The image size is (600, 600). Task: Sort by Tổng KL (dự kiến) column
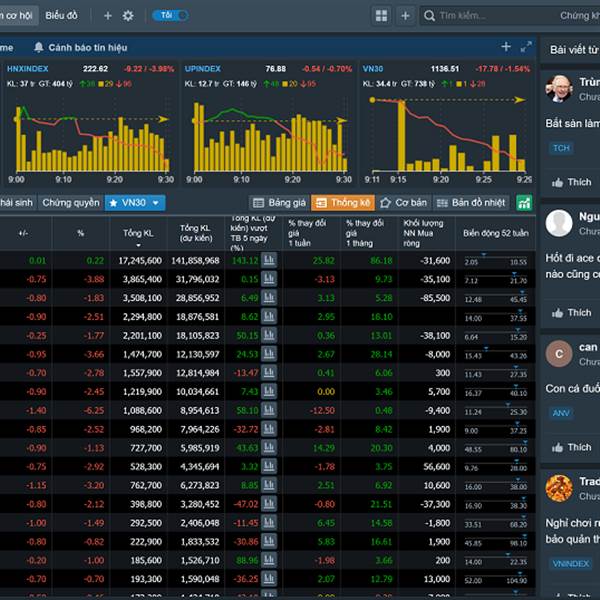[x=196, y=233]
